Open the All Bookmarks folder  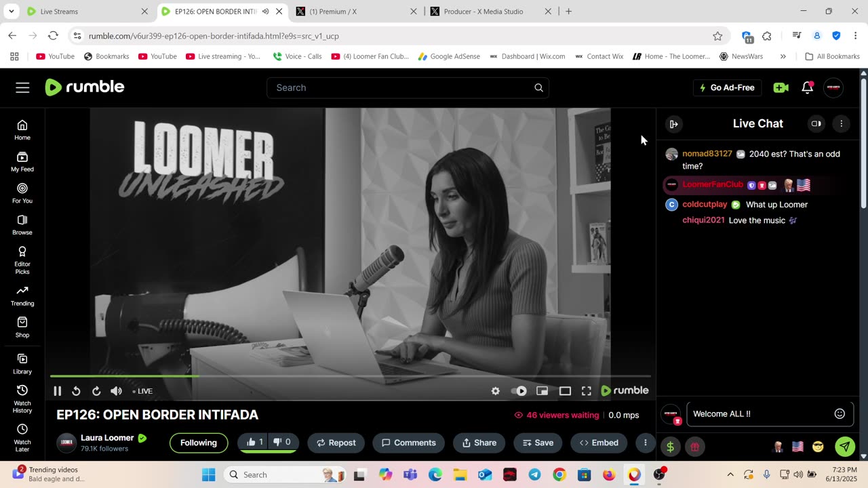(832, 56)
